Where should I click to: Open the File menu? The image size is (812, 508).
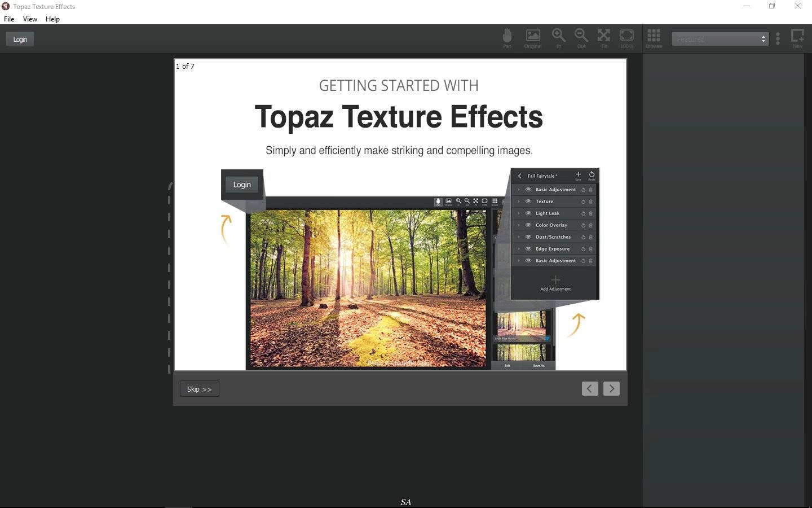9,19
